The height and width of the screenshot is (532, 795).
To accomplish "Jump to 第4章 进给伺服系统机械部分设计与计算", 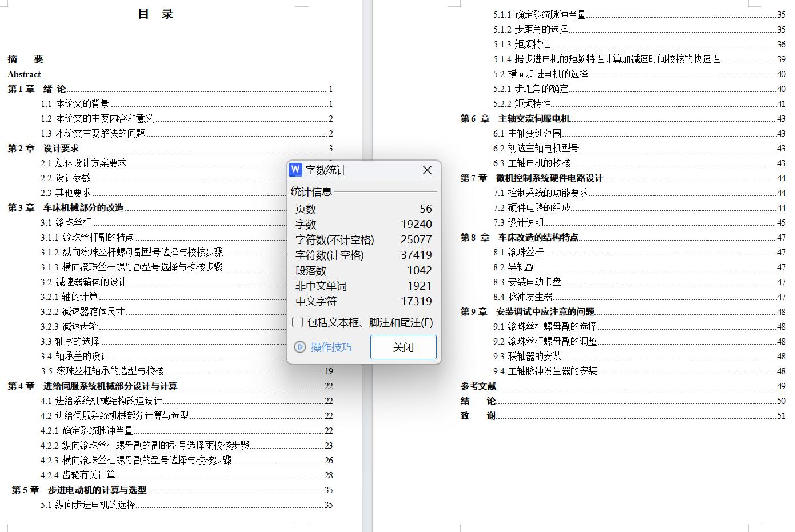I will (170, 386).
